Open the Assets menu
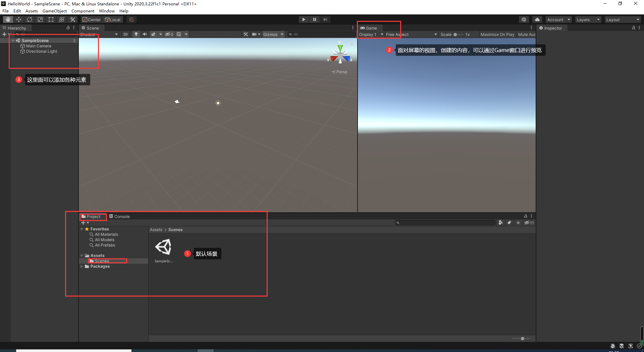644x352 pixels. 32,11
